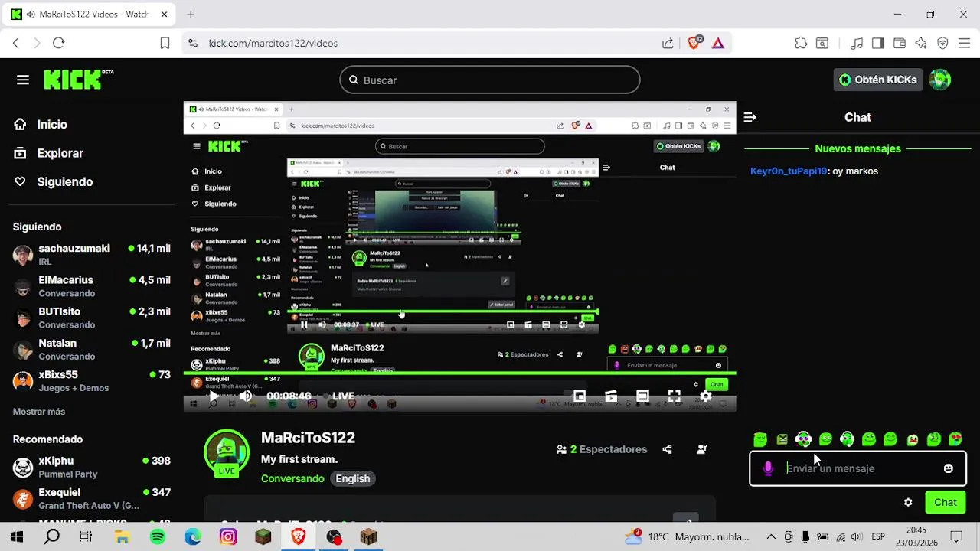Open the Kick hamburger menu
980x551 pixels.
[x=23, y=80]
